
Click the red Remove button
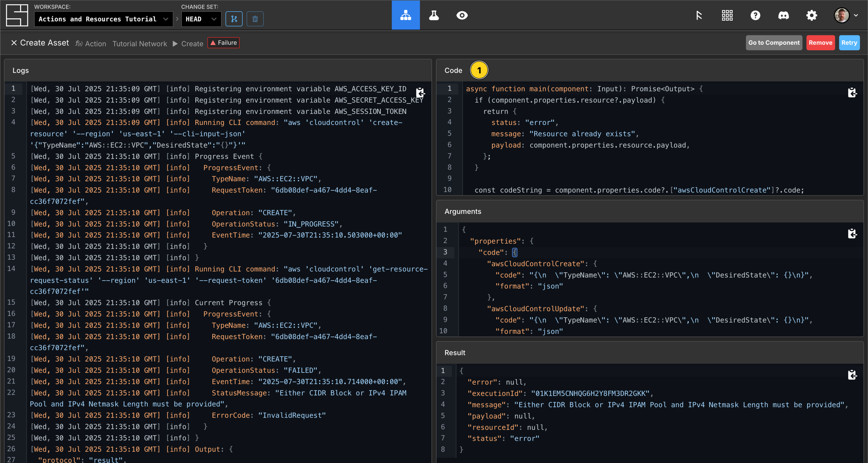point(820,43)
